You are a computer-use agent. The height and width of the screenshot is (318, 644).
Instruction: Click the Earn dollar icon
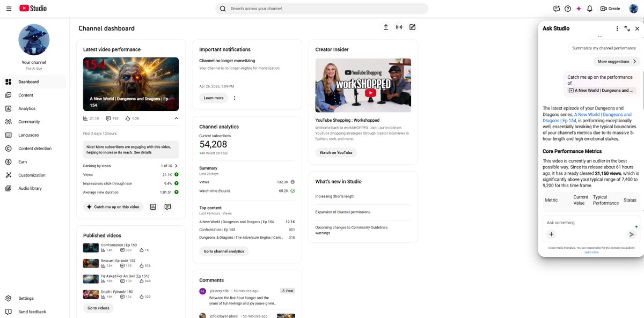pos(8,162)
